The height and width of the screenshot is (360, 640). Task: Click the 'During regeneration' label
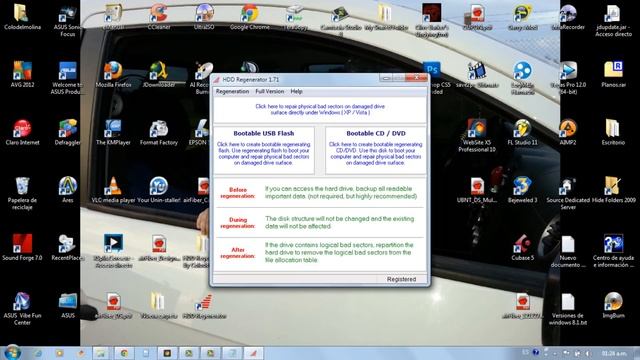click(x=238, y=222)
